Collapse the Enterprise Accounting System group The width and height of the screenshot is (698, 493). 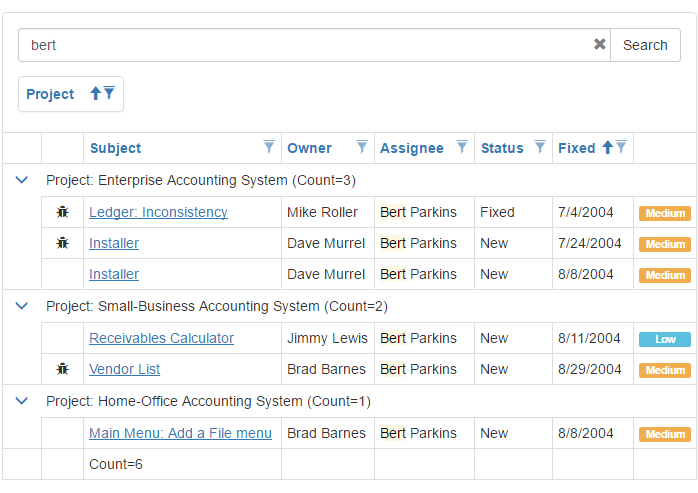(x=22, y=180)
